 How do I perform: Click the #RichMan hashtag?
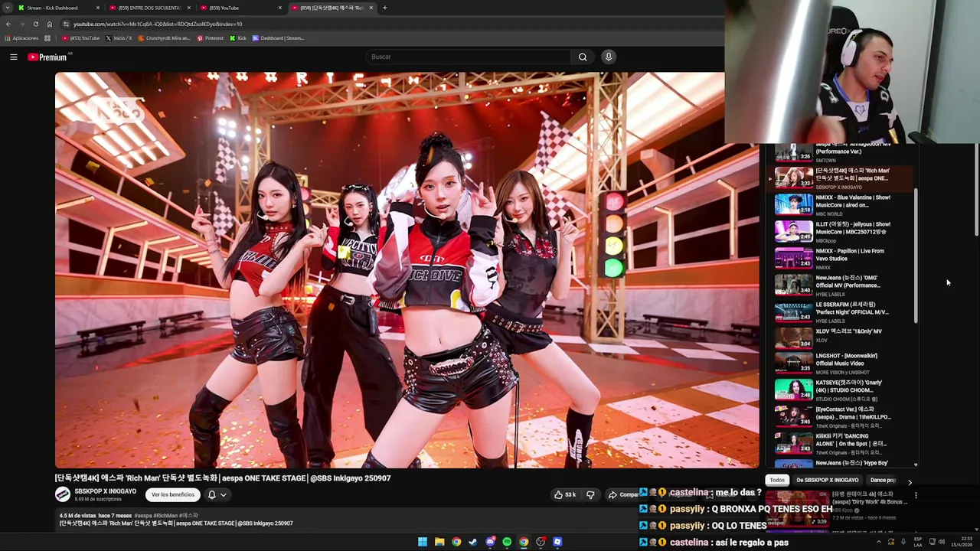point(165,516)
